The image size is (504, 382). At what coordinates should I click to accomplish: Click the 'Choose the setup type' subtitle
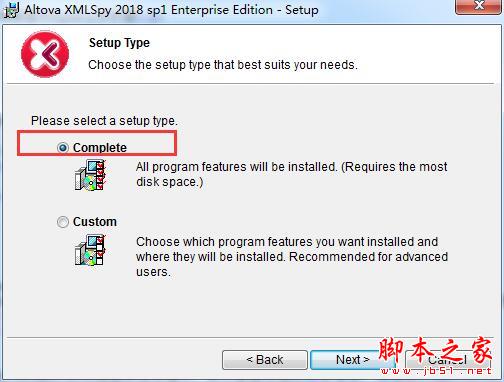(223, 65)
